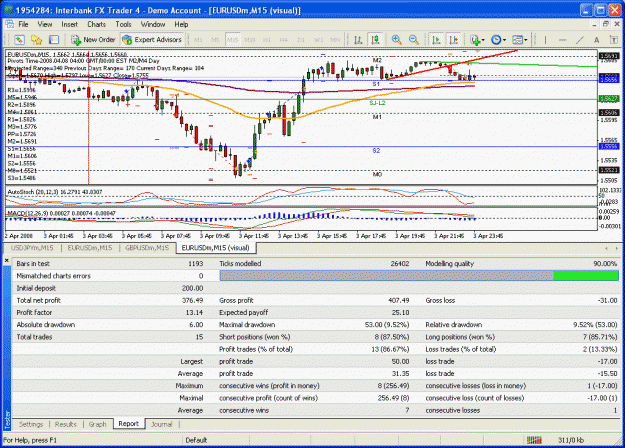Click the chart tabs scroll-left arrow
This screenshot has width=625, height=448.
point(606,248)
